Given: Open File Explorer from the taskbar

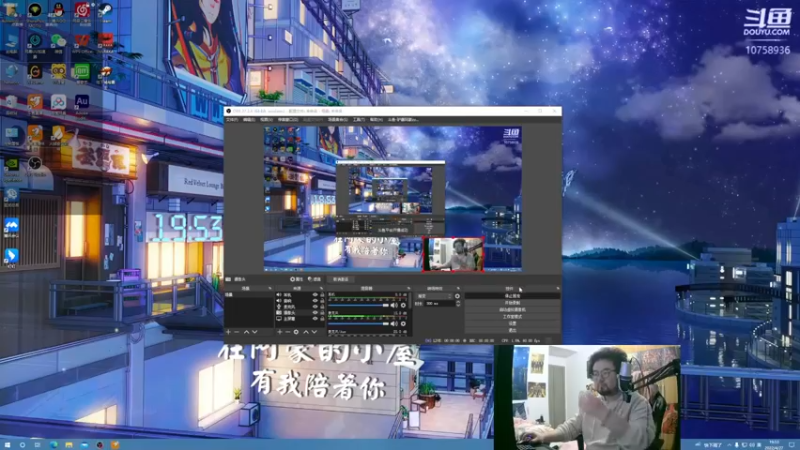Looking at the screenshot, I should coord(68,445).
